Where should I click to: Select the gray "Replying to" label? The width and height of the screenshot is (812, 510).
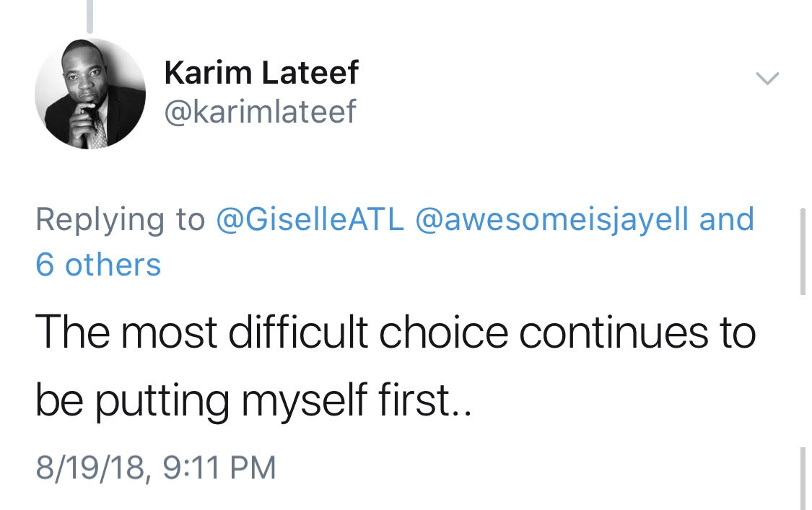pos(120,220)
